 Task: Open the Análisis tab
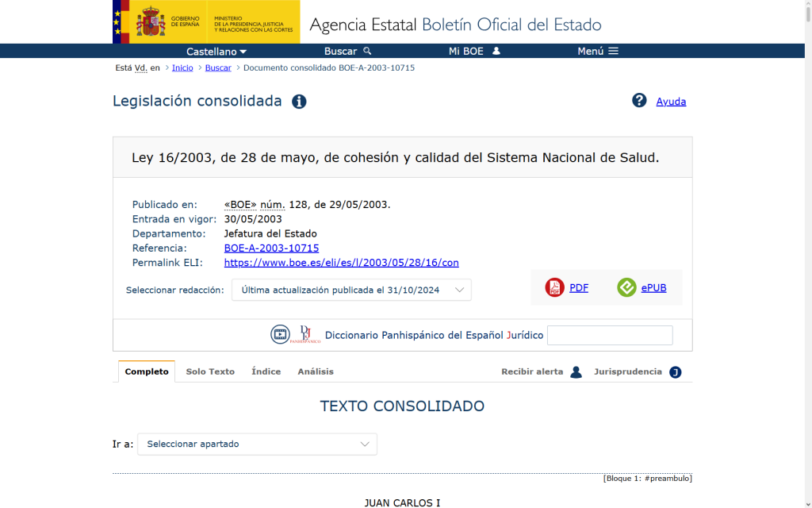pyautogui.click(x=316, y=371)
